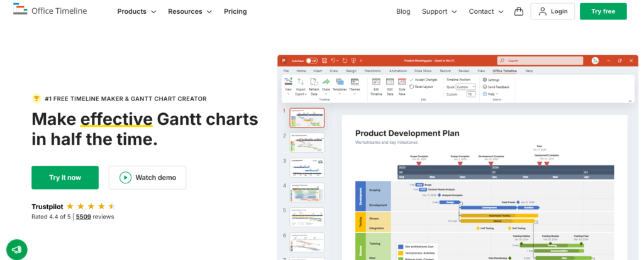The width and height of the screenshot is (644, 260).
Task: Click the trophy badge icon
Action: (x=36, y=99)
